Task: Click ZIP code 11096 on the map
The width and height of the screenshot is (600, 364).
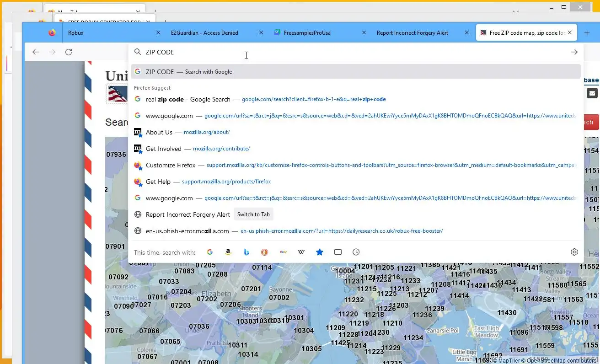Action: pos(519,332)
